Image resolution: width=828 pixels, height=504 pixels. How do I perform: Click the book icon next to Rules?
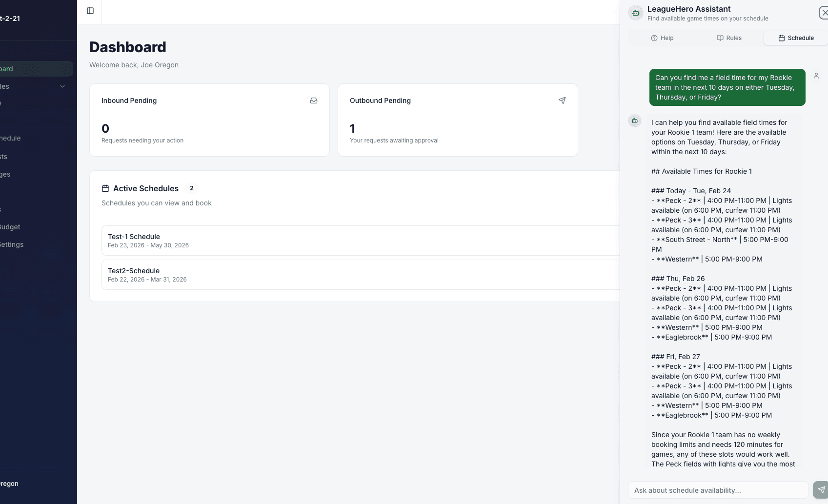pos(719,38)
